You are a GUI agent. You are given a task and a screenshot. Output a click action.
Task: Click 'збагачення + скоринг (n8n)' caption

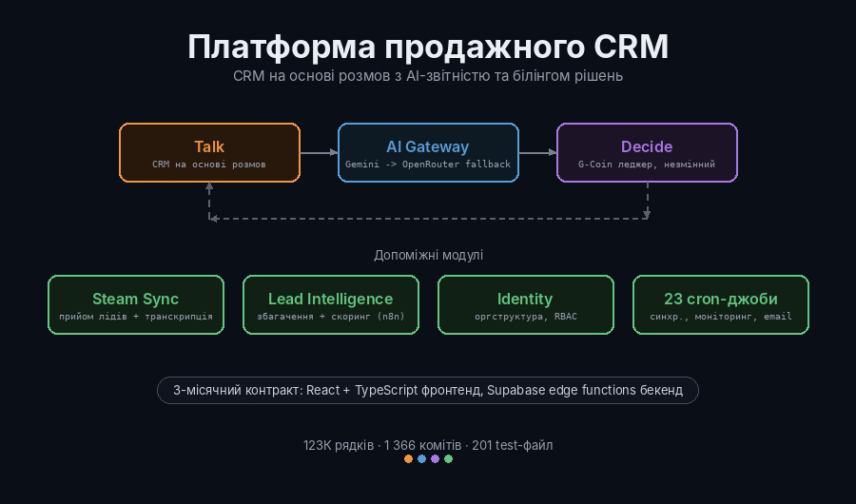331,317
